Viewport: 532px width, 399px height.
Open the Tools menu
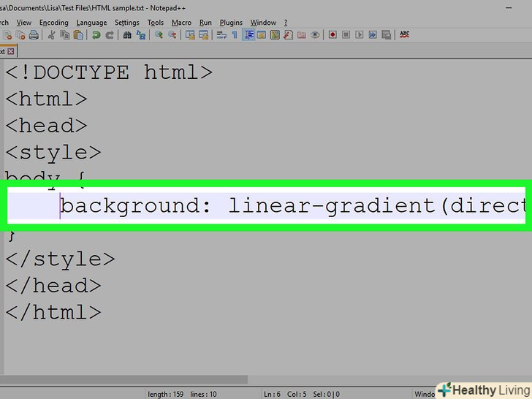[156, 23]
